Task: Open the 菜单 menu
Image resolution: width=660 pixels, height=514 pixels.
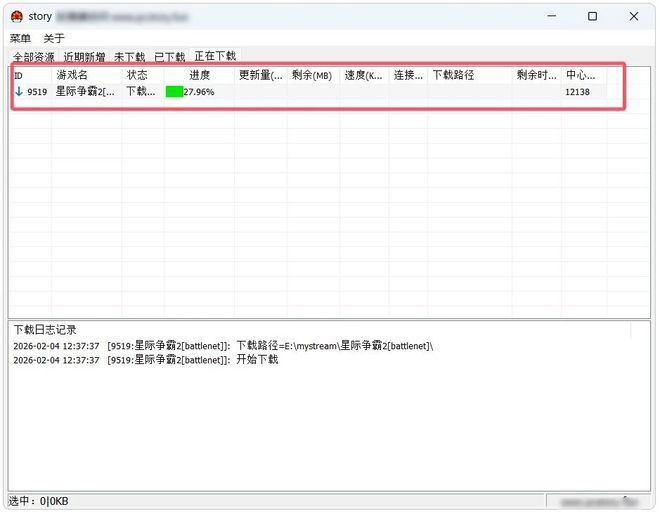Action: click(x=20, y=38)
